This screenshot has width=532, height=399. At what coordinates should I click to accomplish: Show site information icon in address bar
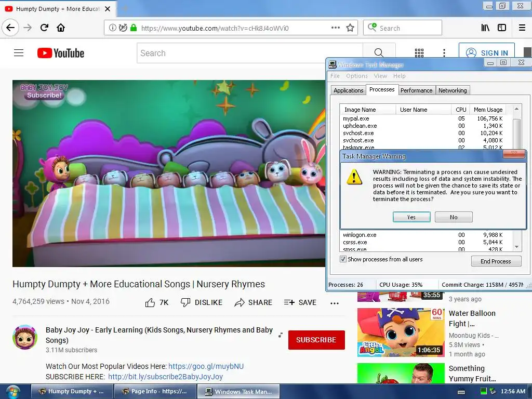pos(112,28)
